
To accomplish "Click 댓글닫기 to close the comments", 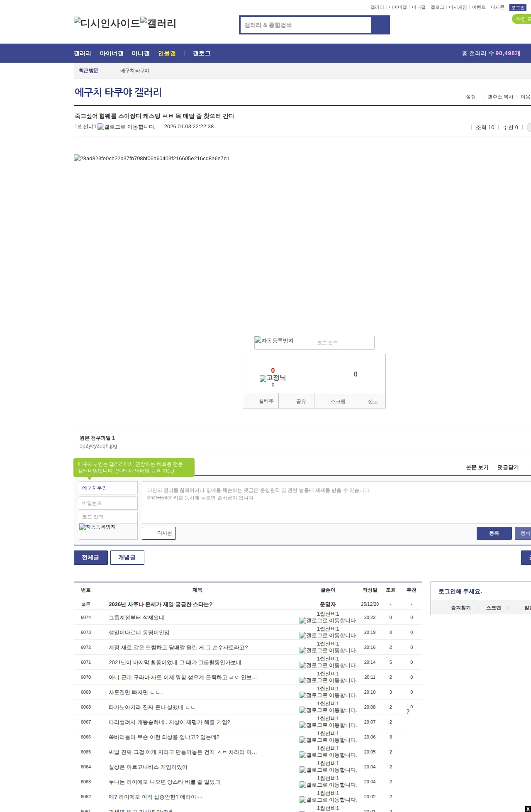I will click(508, 467).
